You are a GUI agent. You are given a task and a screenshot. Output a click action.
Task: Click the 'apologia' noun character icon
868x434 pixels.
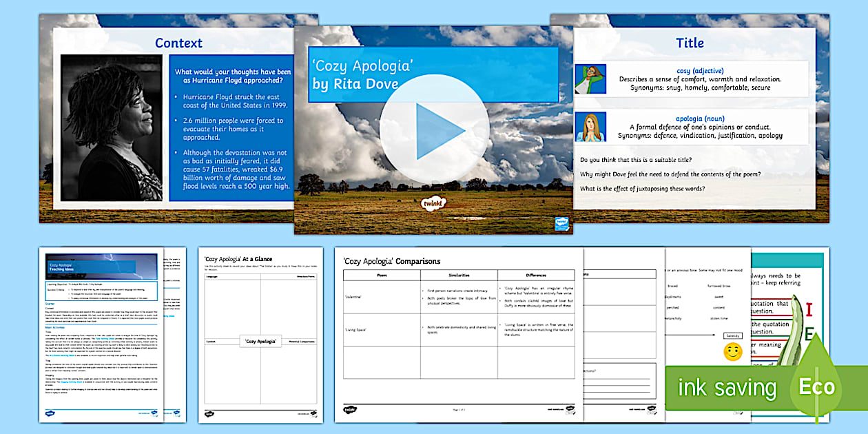[590, 127]
